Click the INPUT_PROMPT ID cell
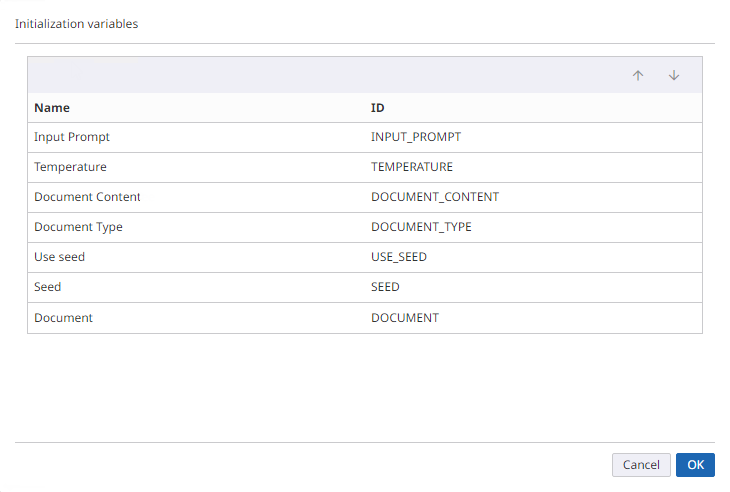The width and height of the screenshot is (730, 492). [x=415, y=137]
